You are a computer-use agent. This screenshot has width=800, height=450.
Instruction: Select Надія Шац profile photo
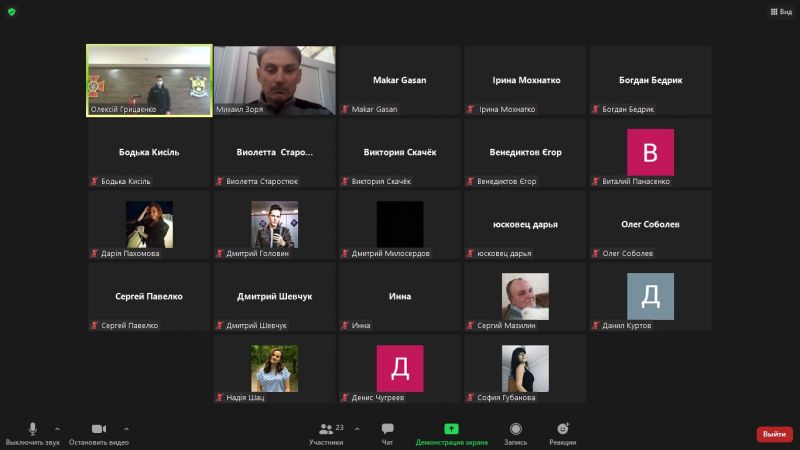pyautogui.click(x=274, y=368)
